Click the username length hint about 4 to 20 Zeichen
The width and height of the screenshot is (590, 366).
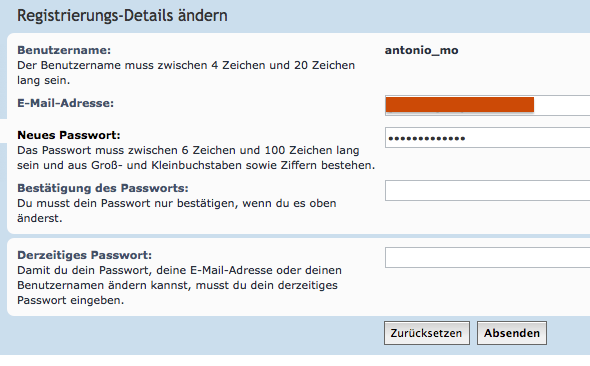[x=186, y=73]
